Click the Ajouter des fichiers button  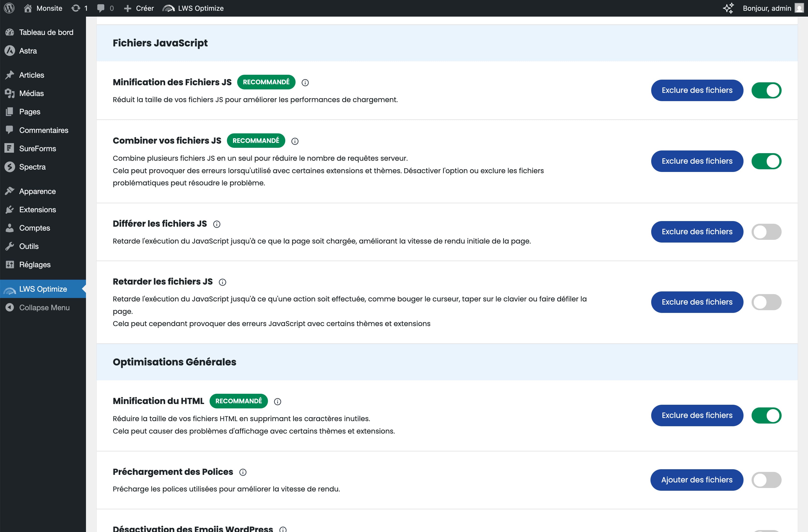(696, 480)
